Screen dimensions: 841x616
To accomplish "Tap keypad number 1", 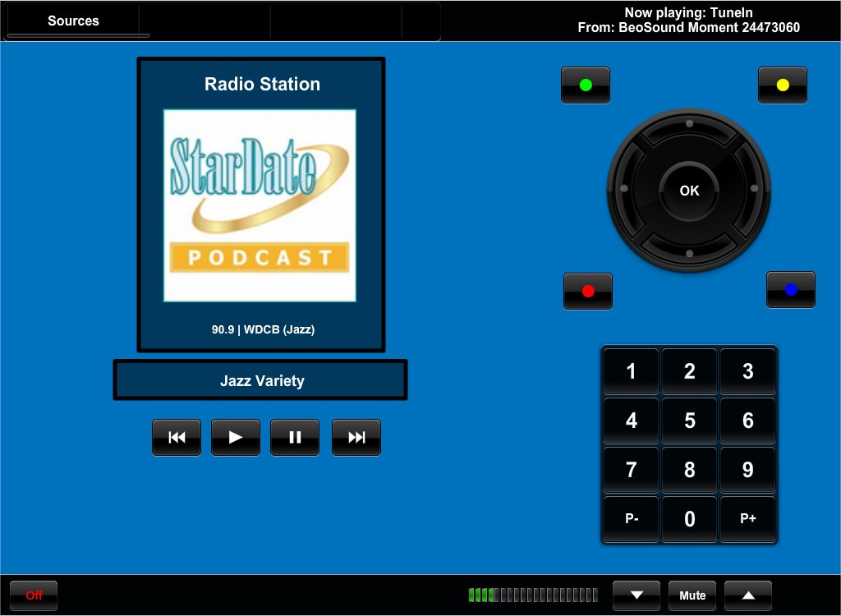I will (632, 371).
